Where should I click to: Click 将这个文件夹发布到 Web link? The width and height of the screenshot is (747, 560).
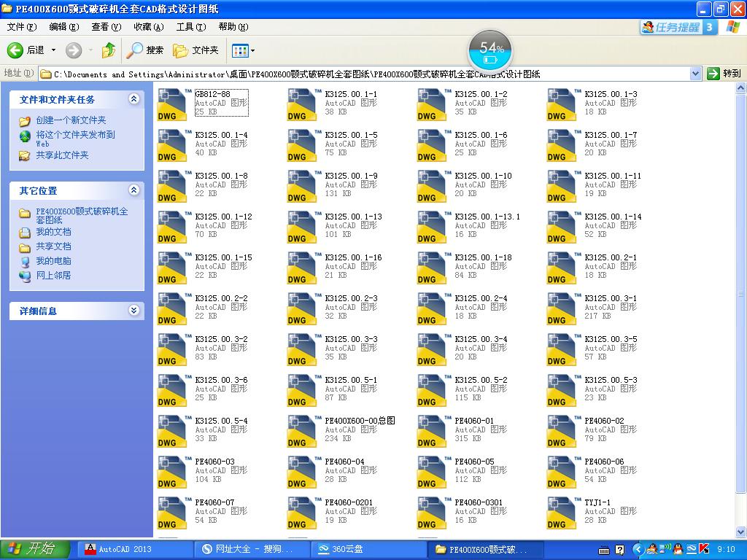pyautogui.click(x=75, y=139)
